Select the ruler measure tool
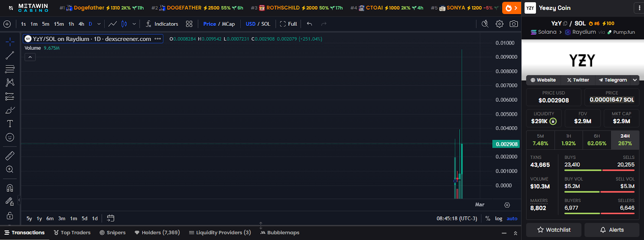 tap(10, 155)
